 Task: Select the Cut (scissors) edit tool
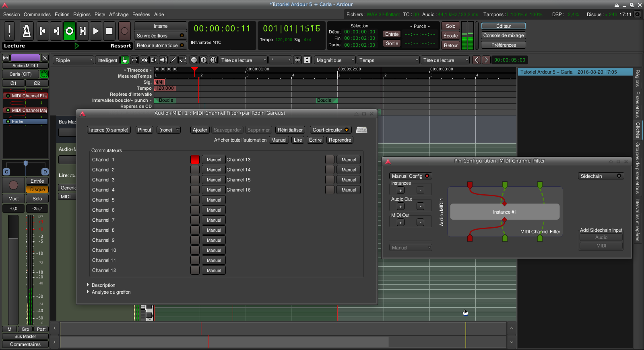pos(144,60)
